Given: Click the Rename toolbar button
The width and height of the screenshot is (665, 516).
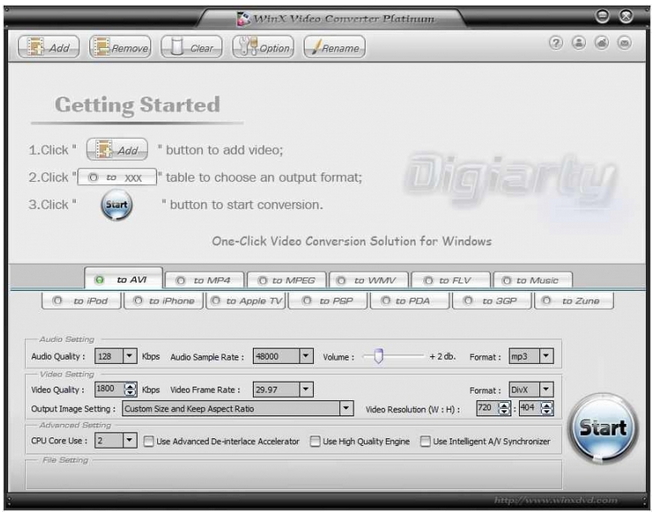Looking at the screenshot, I should (x=334, y=47).
